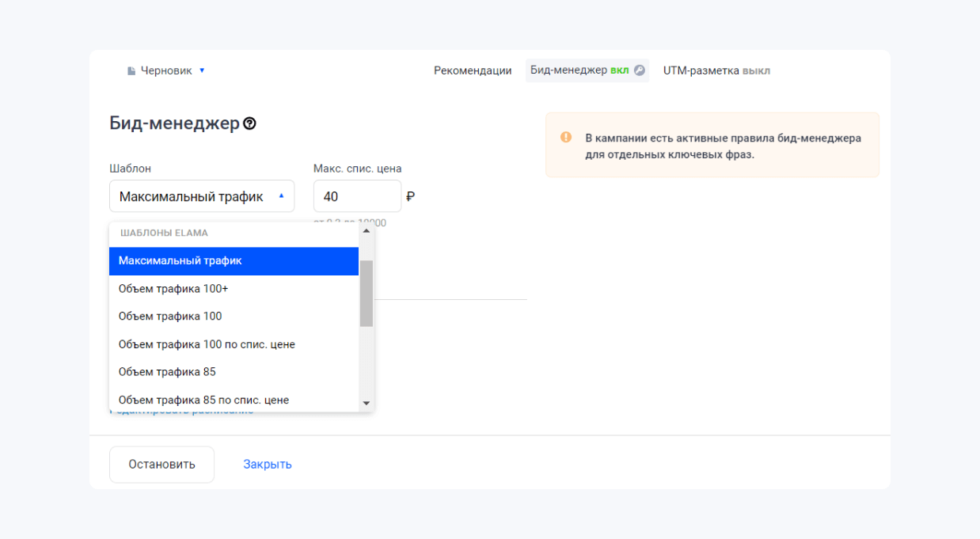
Task: Click the blue collapse arrow in Шаблон field
Action: tap(283, 195)
